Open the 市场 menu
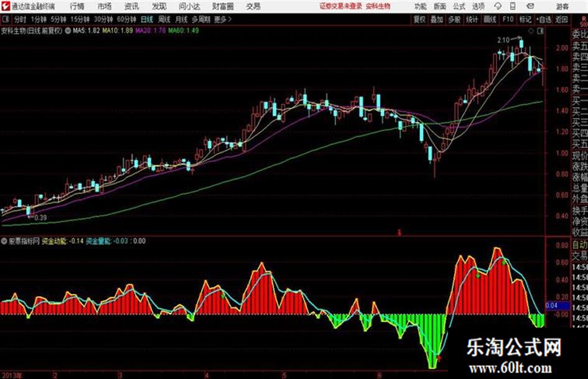This screenshot has height=379, width=588. (105, 6)
